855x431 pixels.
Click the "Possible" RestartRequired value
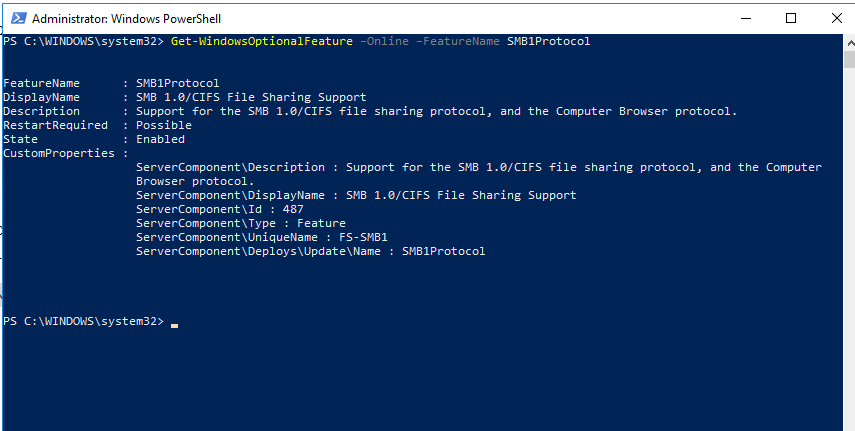tap(164, 125)
